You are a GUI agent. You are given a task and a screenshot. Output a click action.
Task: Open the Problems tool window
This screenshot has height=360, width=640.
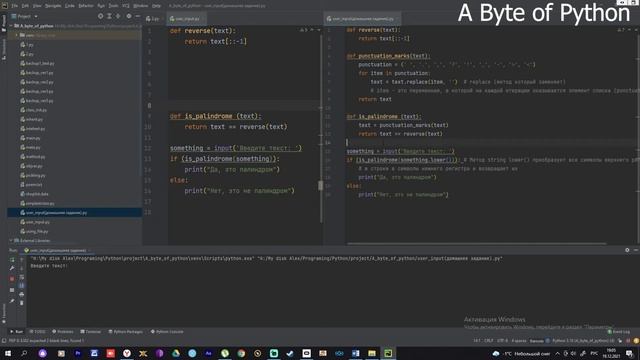[63, 332]
